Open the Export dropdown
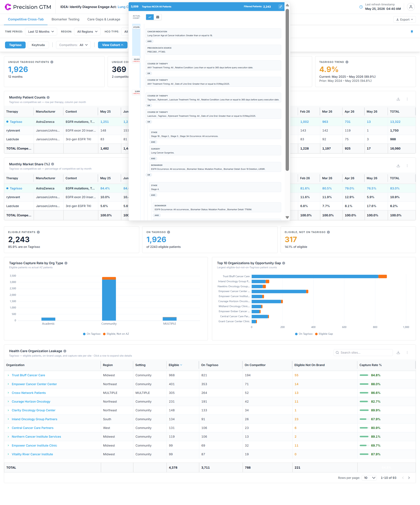420x505 pixels. coord(404,19)
